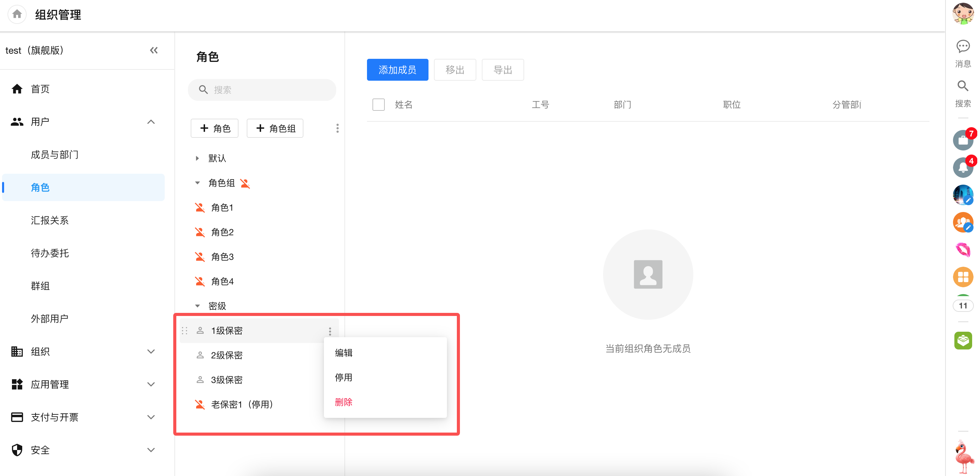
Task: Click three-dot menu next to 角色组 button
Action: pos(337,128)
